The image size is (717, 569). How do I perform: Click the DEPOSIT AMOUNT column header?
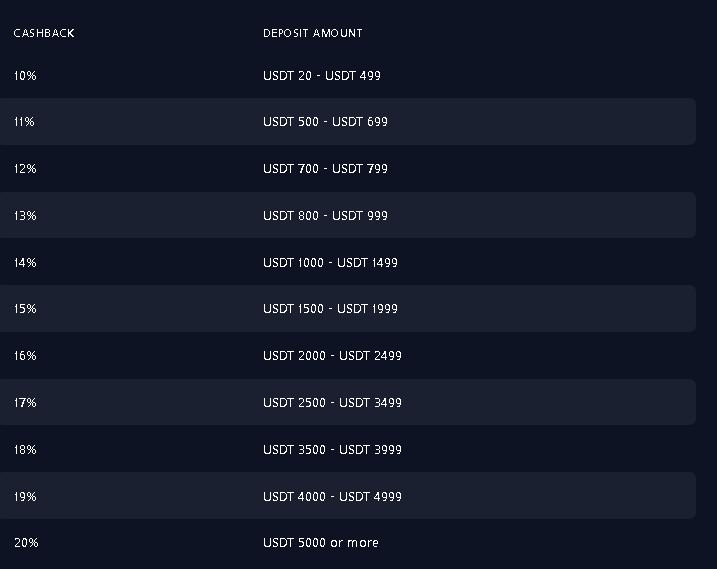(x=313, y=33)
